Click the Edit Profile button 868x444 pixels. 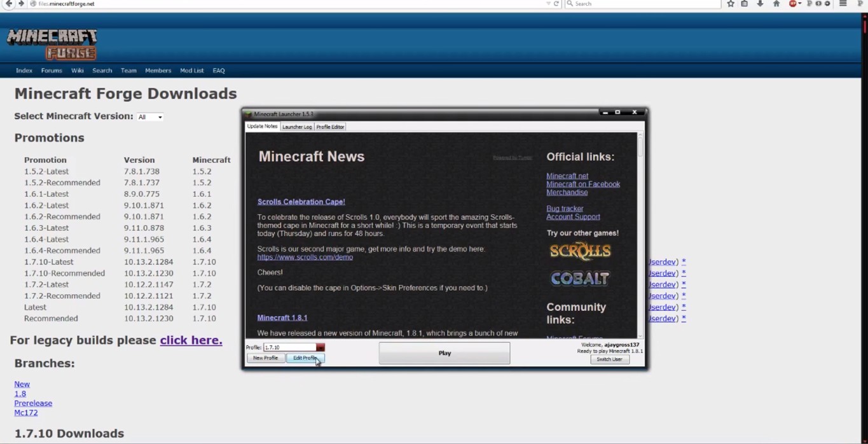(305, 358)
